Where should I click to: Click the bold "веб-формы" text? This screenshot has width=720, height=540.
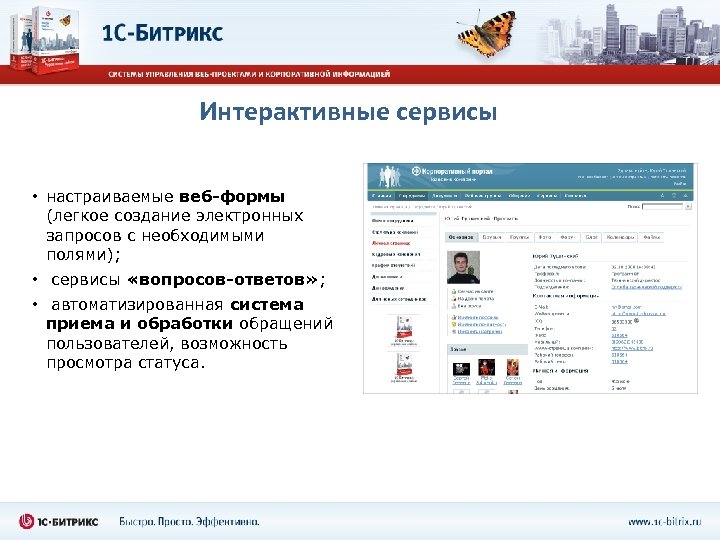(232, 197)
